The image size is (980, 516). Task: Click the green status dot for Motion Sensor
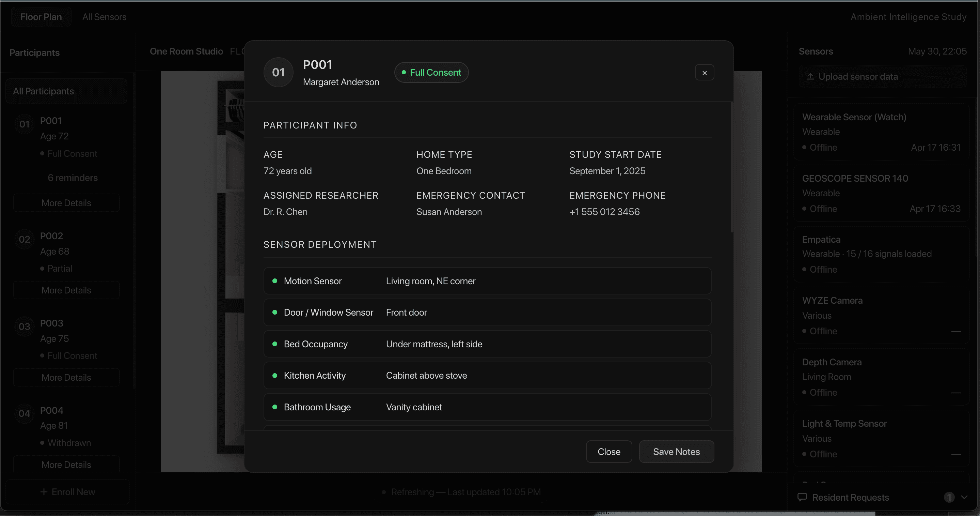point(275,281)
